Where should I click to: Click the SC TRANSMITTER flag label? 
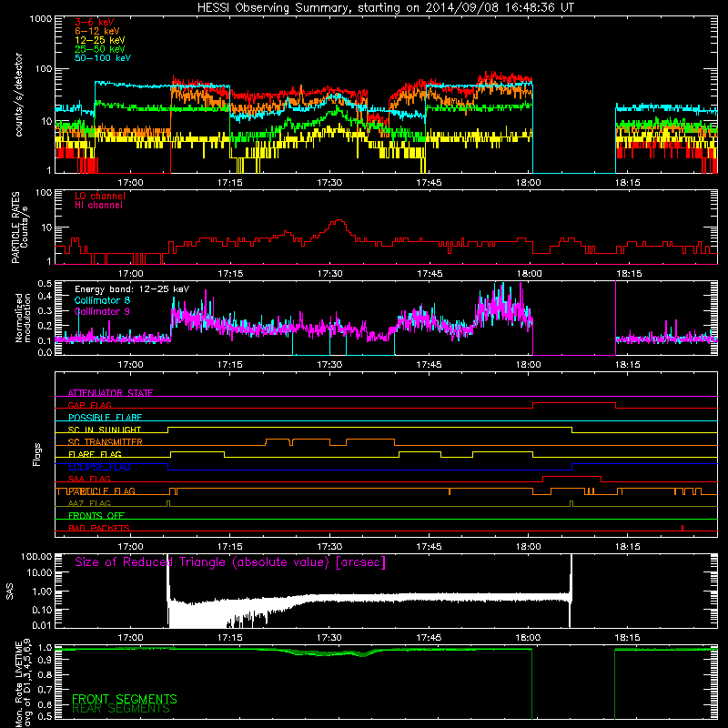coord(105,442)
